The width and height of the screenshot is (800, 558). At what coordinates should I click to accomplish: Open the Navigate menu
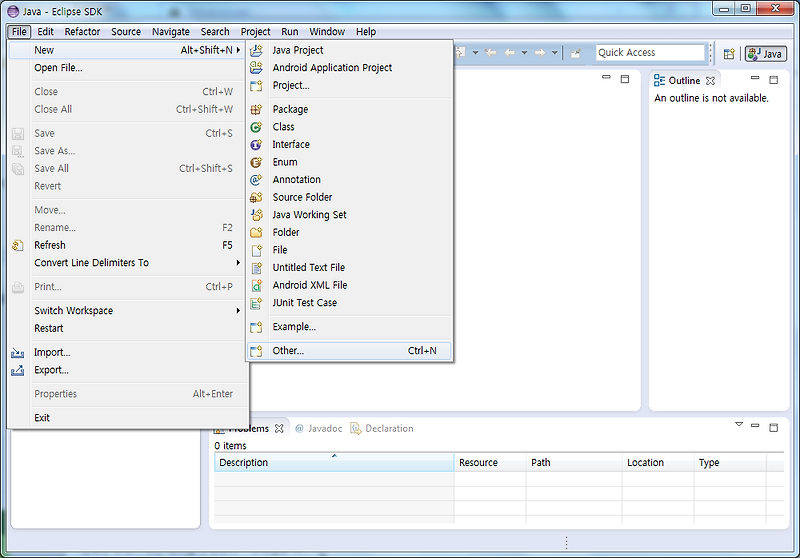(171, 32)
